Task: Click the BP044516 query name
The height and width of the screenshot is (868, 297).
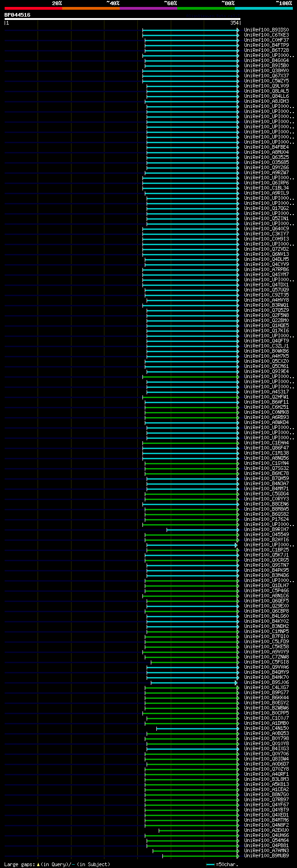Action: 18,15
